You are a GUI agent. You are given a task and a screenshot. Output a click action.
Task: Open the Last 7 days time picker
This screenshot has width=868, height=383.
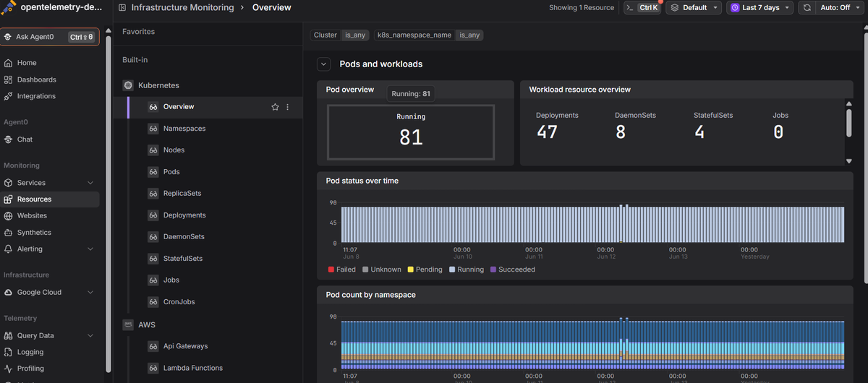[x=759, y=7]
